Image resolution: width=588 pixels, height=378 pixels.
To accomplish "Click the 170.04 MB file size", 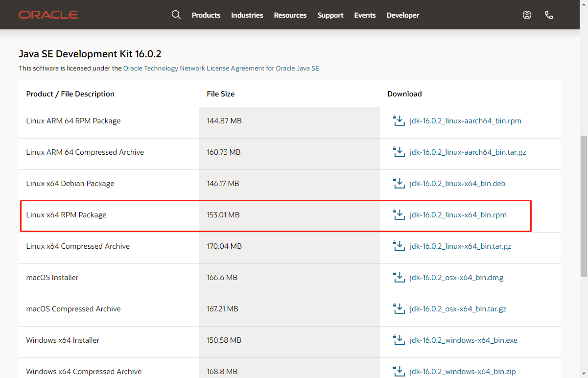I will coord(224,246).
